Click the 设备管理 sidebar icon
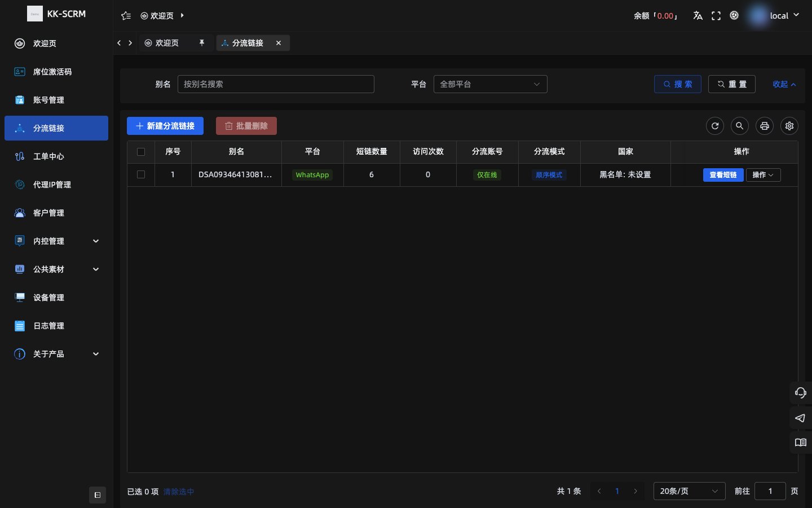Screen dimensions: 812x508 pyautogui.click(x=20, y=297)
